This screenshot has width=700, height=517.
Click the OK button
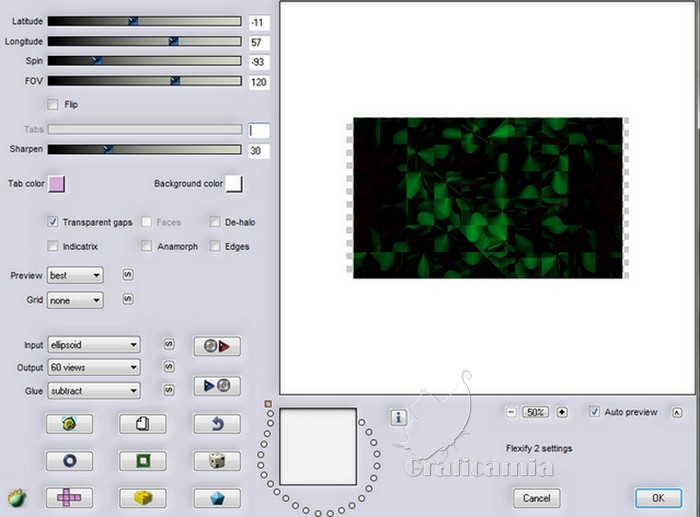(658, 498)
